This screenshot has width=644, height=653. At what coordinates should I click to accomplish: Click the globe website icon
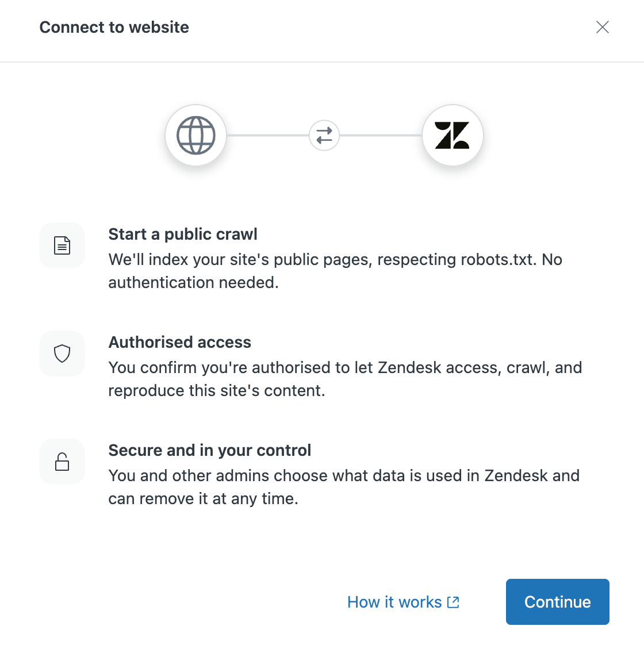[x=195, y=136]
